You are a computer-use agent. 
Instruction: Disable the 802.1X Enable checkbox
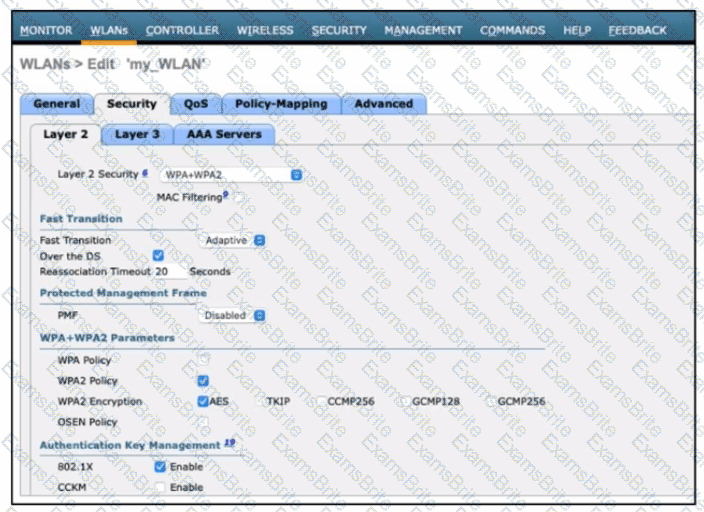pyautogui.click(x=160, y=466)
